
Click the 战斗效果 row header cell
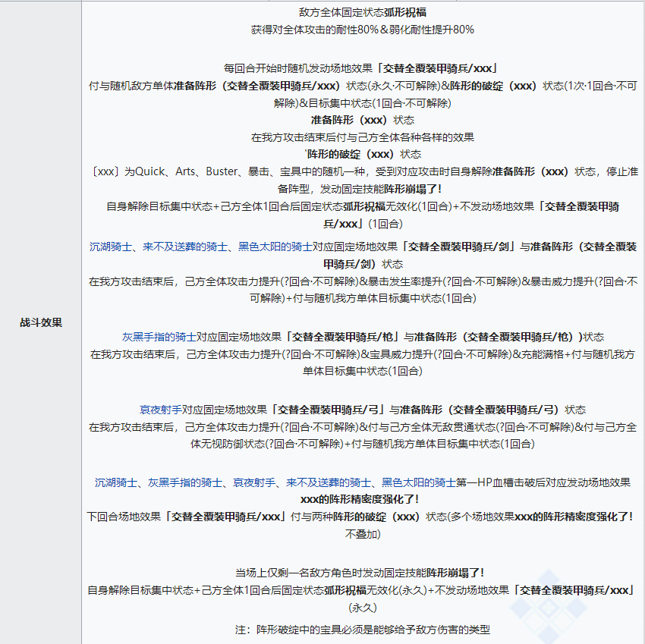41,322
